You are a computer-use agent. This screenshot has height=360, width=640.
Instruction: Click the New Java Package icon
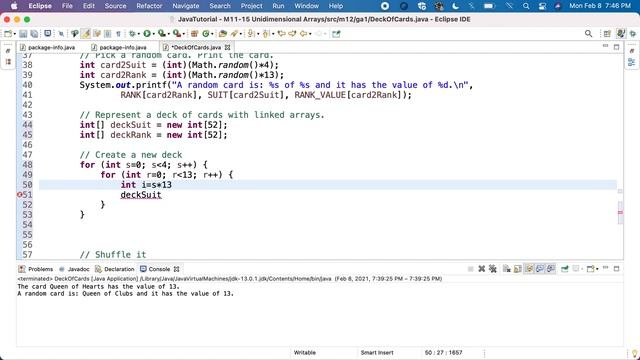[194, 34]
